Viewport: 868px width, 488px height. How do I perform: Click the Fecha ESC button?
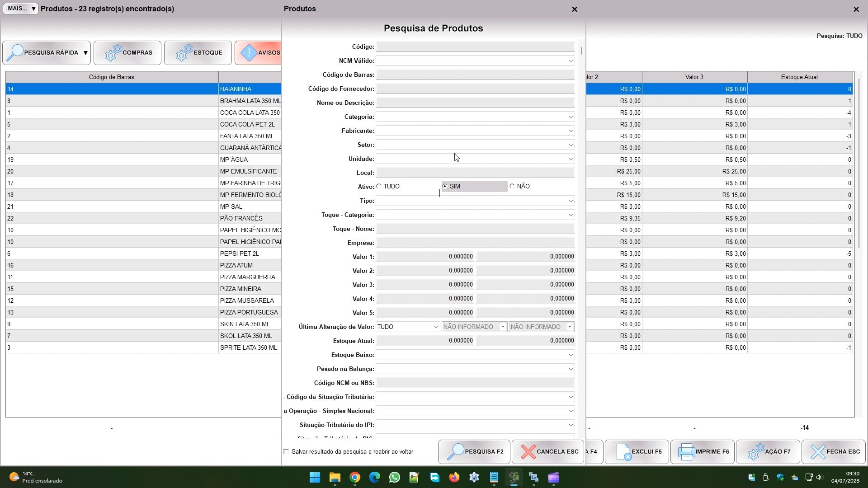(834, 452)
